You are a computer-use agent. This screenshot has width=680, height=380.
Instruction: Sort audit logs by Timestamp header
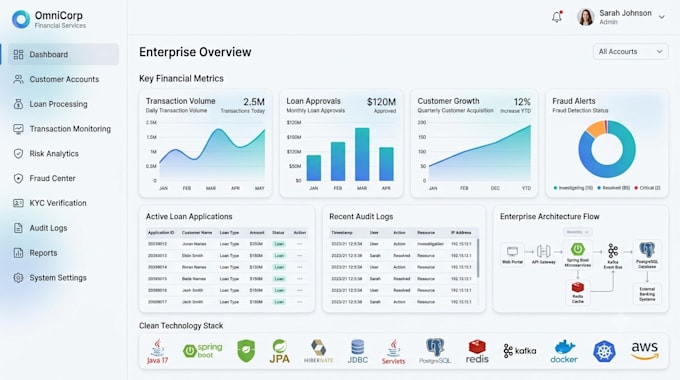coord(342,233)
